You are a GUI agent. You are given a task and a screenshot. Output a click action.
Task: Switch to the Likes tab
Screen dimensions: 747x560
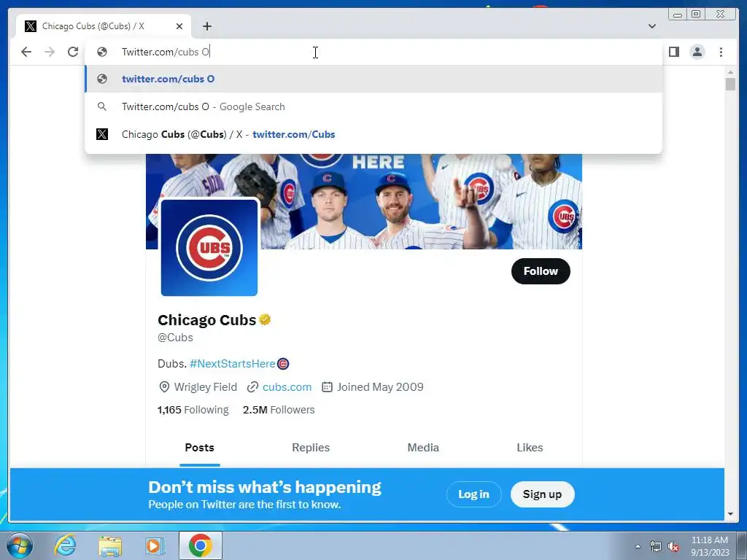pyautogui.click(x=530, y=448)
